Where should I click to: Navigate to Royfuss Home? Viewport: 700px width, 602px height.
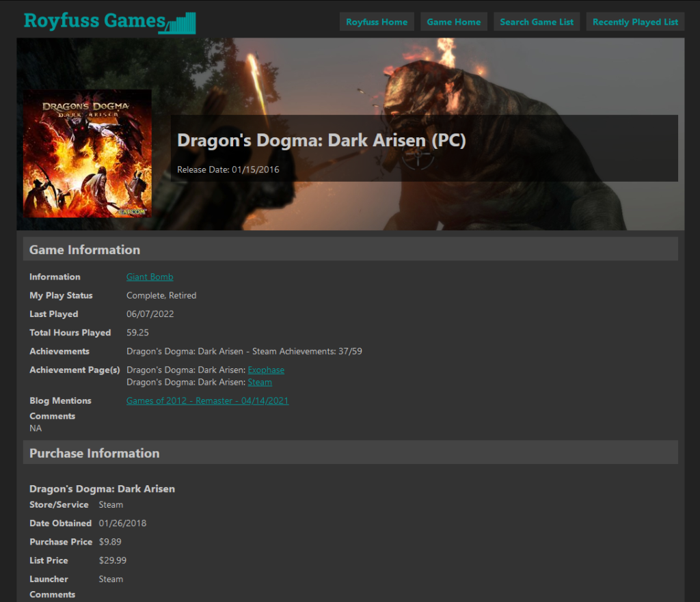(x=377, y=21)
